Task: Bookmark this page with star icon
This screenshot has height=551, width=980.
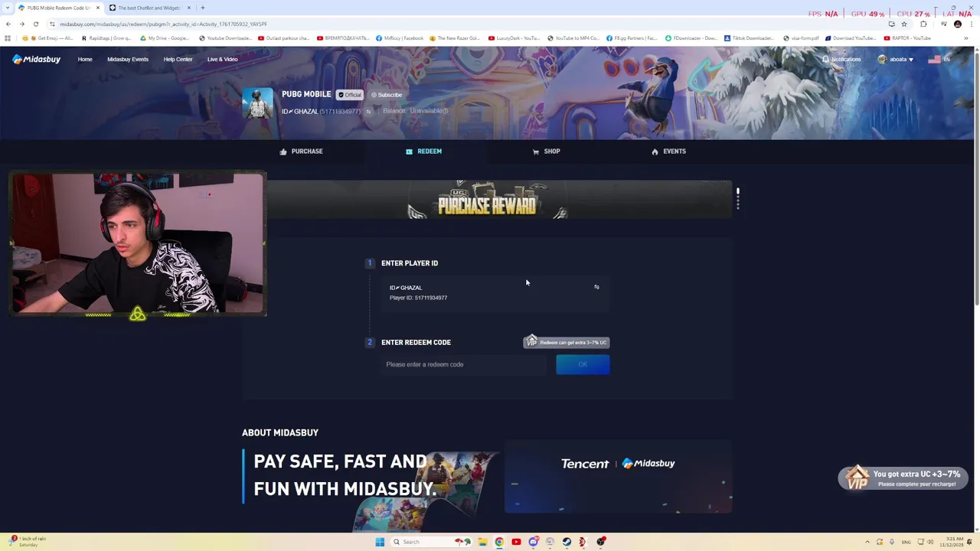Action: click(903, 24)
